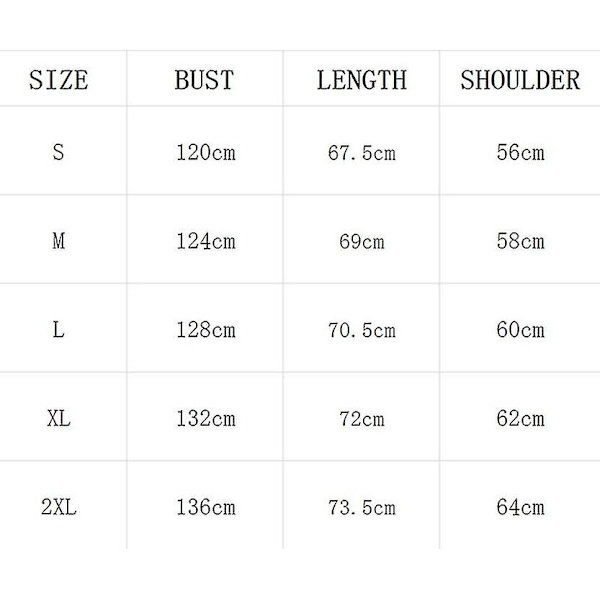Select the 2XL size row label

pos(59,507)
